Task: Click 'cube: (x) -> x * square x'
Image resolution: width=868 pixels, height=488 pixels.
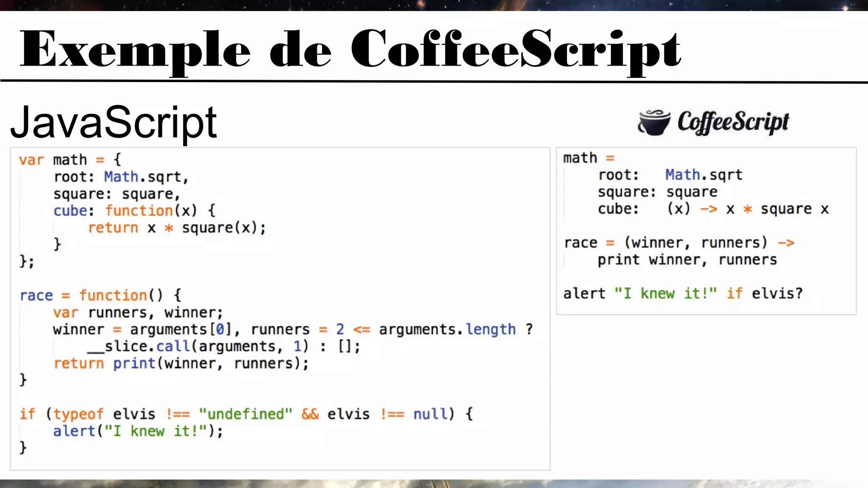Action: tap(713, 209)
